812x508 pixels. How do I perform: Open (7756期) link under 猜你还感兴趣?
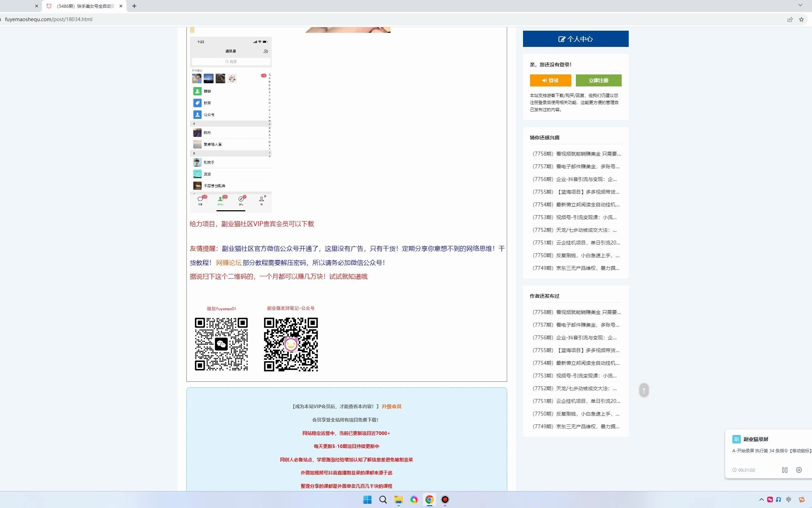[574, 179]
